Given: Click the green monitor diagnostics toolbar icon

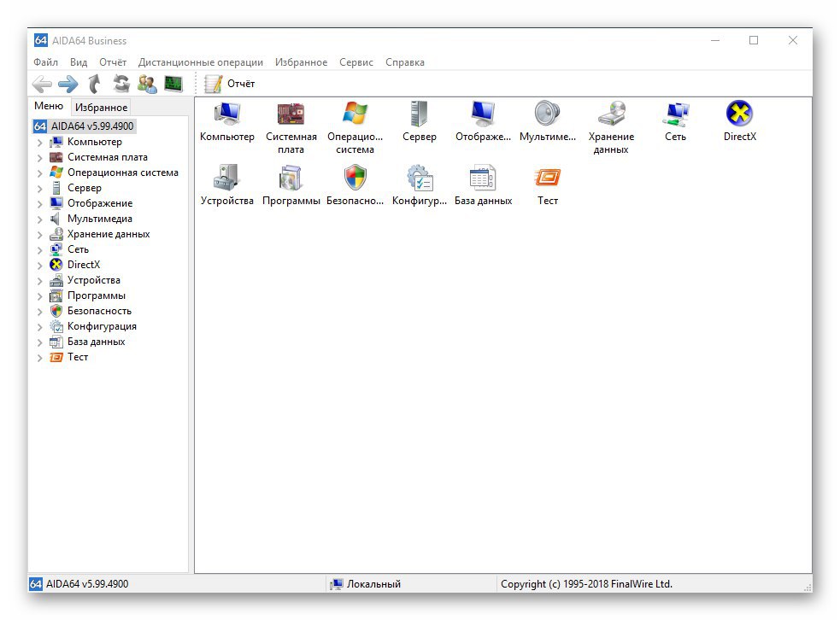Looking at the screenshot, I should coord(173,84).
